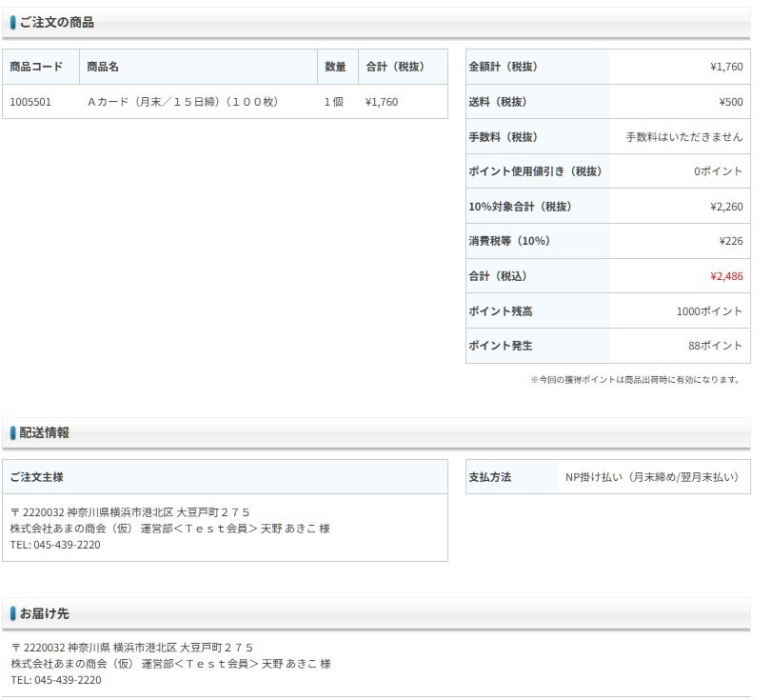771x700 pixels.
Task: Click the 送料（税抜） row label
Action: tap(498, 102)
